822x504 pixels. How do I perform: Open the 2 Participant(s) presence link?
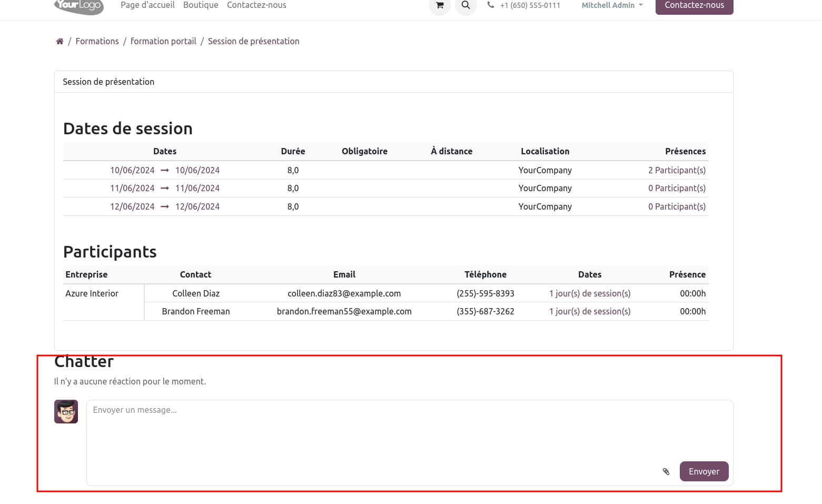coord(677,170)
